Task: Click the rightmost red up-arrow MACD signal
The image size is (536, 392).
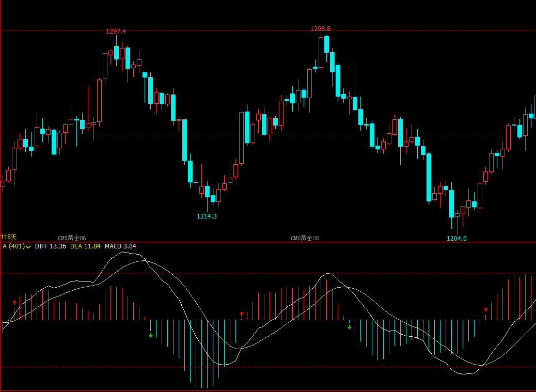Action: tap(486, 310)
